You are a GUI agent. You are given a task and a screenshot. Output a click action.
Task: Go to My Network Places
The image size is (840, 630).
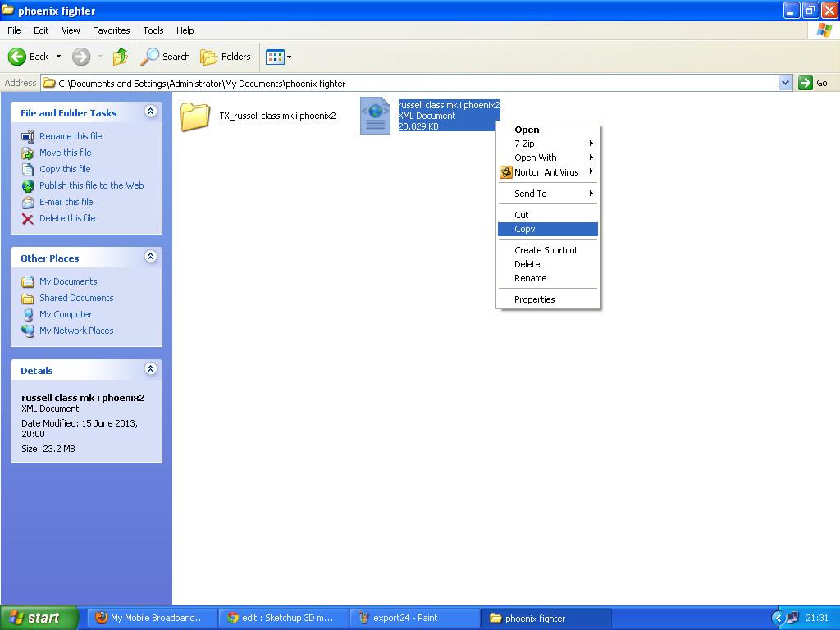click(x=76, y=331)
